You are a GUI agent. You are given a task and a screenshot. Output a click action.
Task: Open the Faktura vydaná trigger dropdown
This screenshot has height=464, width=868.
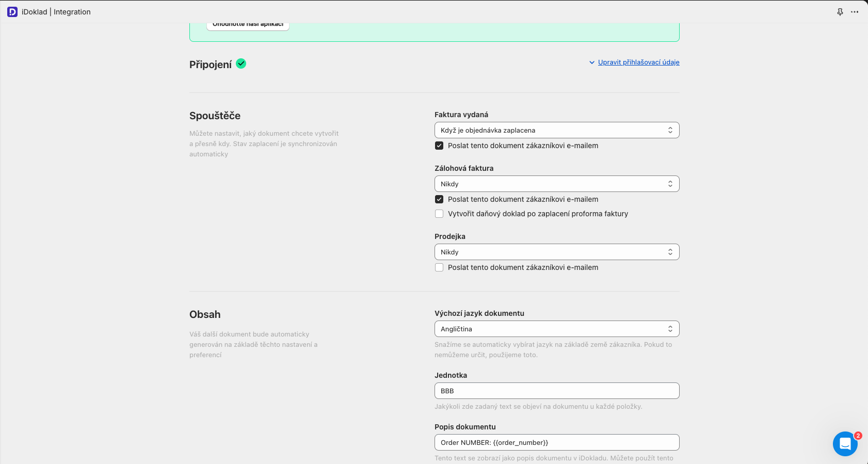coord(556,130)
